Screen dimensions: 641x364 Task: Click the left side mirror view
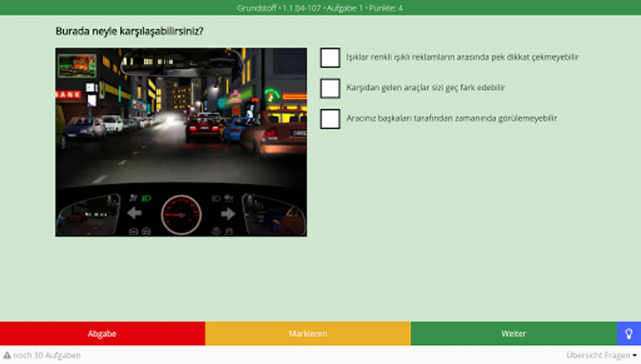(89, 215)
